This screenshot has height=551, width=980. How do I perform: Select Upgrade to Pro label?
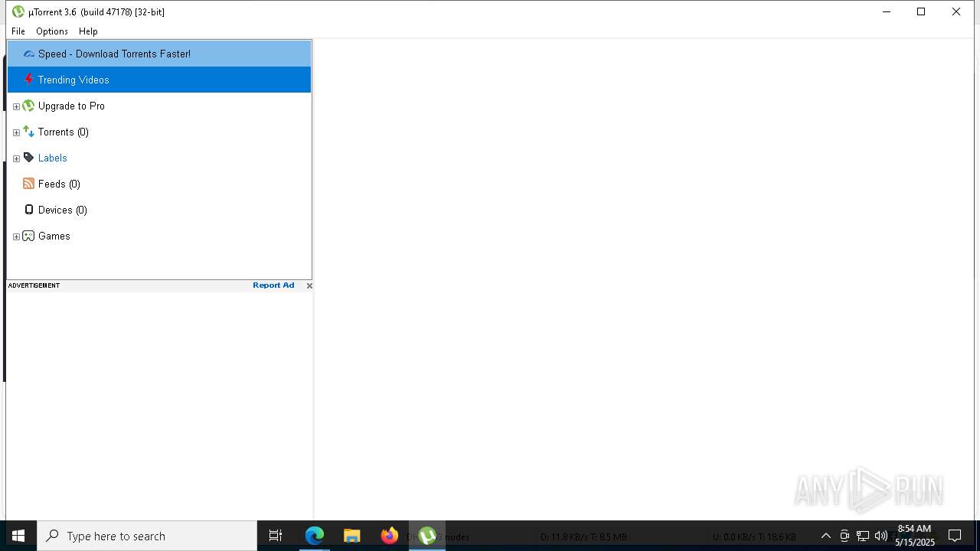(71, 106)
